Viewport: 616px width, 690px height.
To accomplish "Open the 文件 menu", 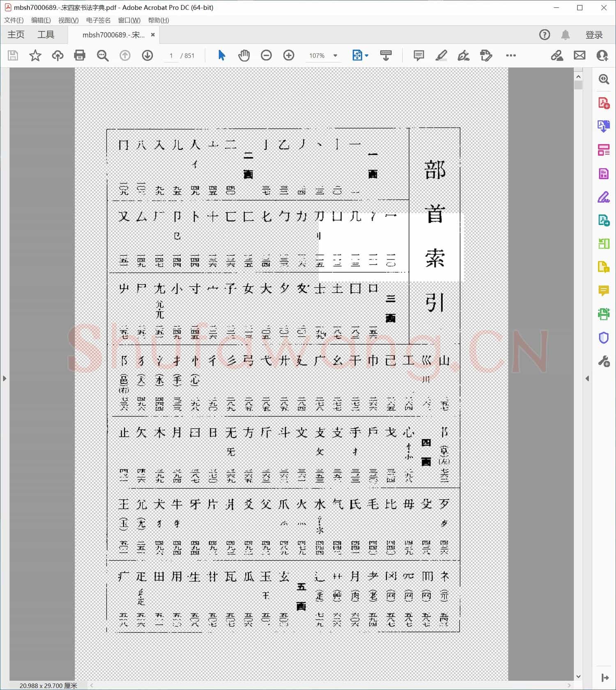I will tap(14, 20).
